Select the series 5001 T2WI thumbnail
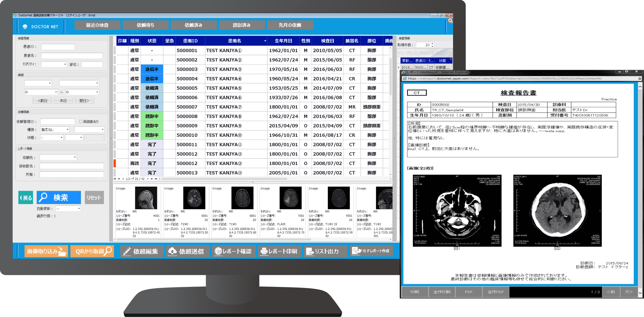This screenshot has height=317, width=644. coord(194,198)
